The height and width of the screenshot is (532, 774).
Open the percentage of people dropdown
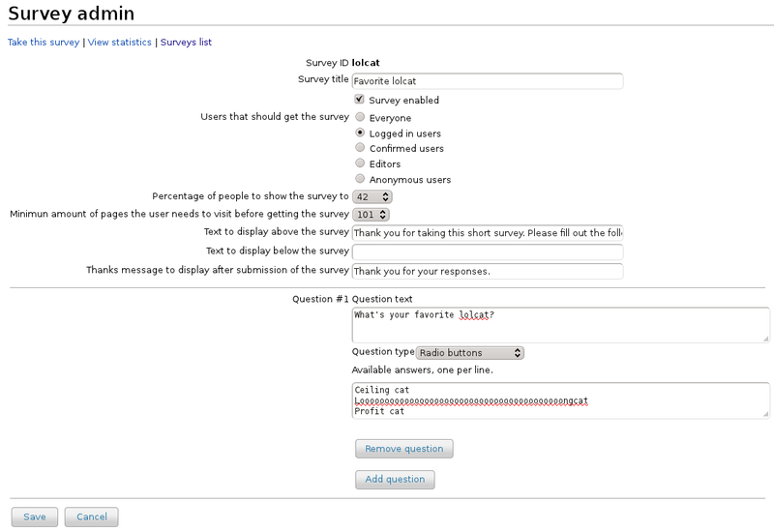[372, 197]
